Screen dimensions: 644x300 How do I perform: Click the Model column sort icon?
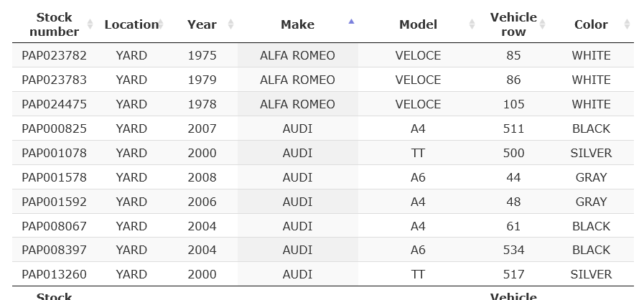click(x=472, y=24)
